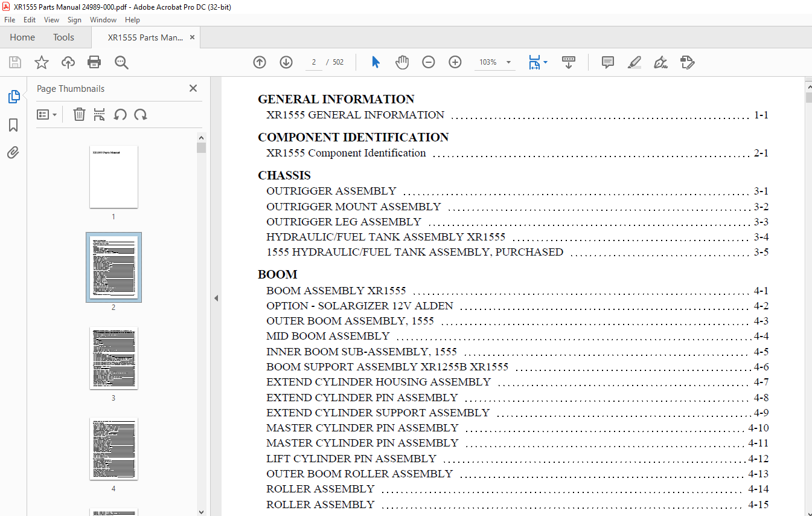This screenshot has height=516, width=812.
Task: Open the thumbnail options dropdown
Action: 46,114
